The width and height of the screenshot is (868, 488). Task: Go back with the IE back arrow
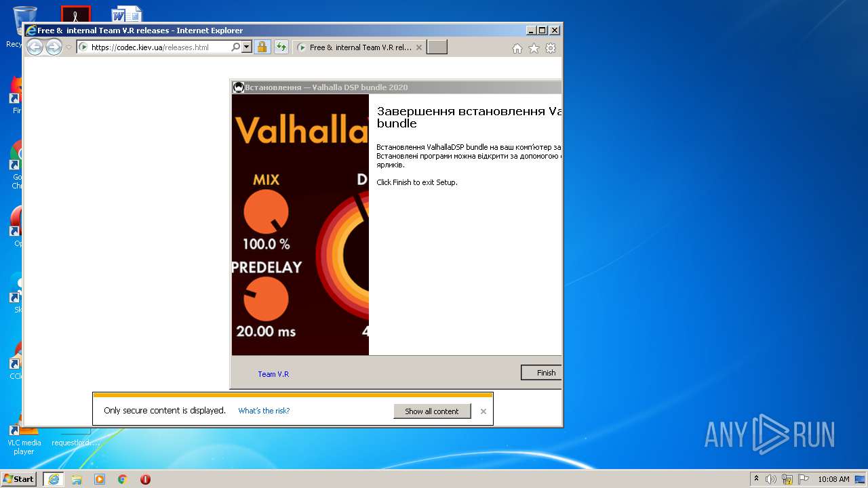coord(35,47)
